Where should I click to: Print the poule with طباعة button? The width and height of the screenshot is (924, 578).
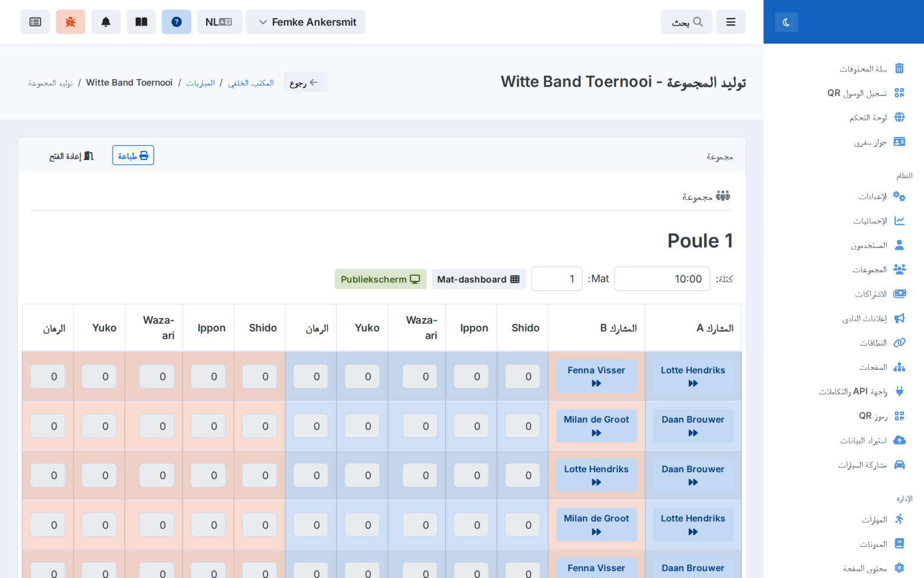pyautogui.click(x=133, y=155)
